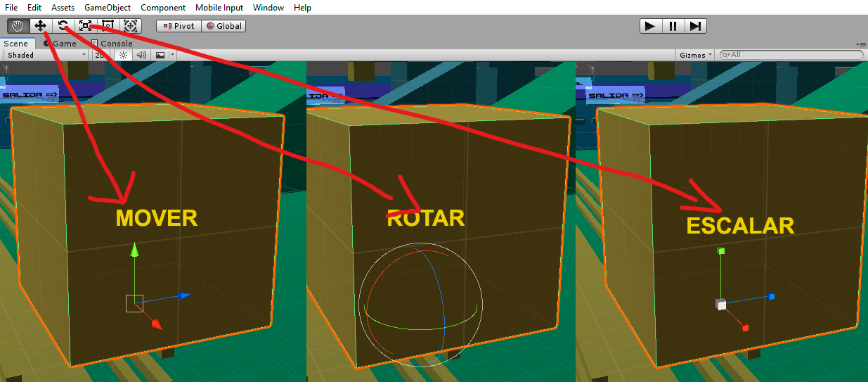Mute scene audio speaker icon
The width and height of the screenshot is (868, 382).
pyautogui.click(x=141, y=55)
